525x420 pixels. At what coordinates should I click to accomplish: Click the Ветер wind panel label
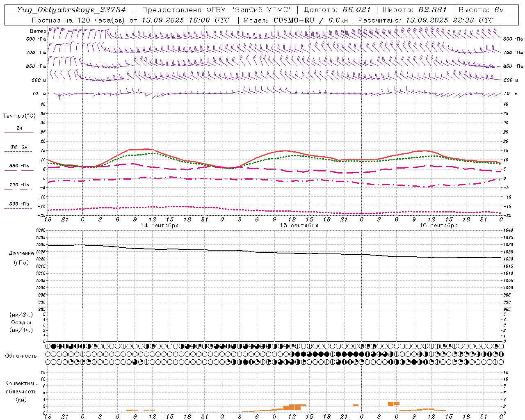tap(38, 31)
